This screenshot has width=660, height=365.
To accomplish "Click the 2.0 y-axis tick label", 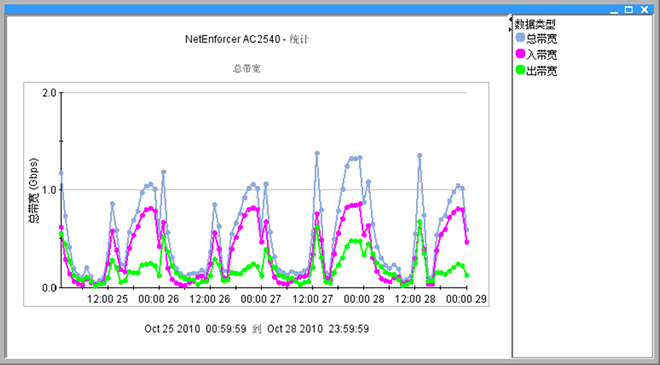I will point(50,93).
